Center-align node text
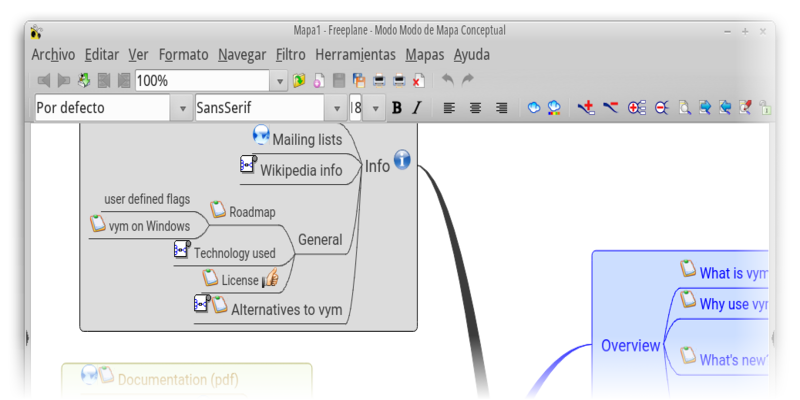The height and width of the screenshot is (400, 800). 476,108
